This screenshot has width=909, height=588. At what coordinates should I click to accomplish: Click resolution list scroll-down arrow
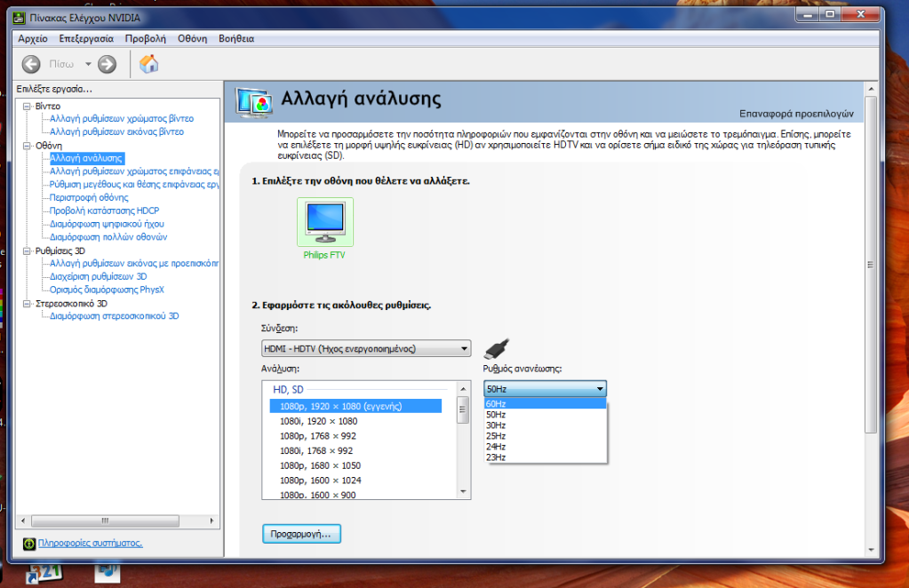(463, 492)
